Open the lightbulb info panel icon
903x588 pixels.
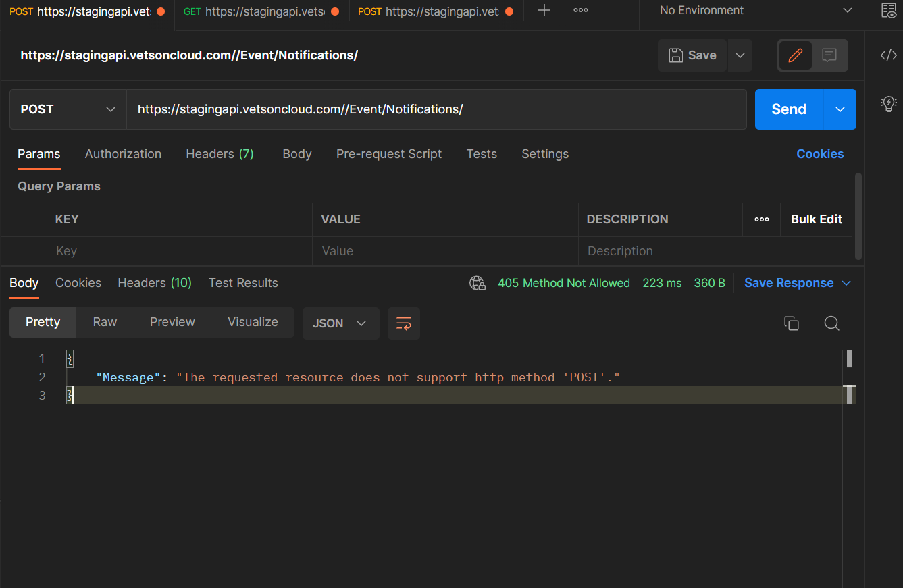888,103
